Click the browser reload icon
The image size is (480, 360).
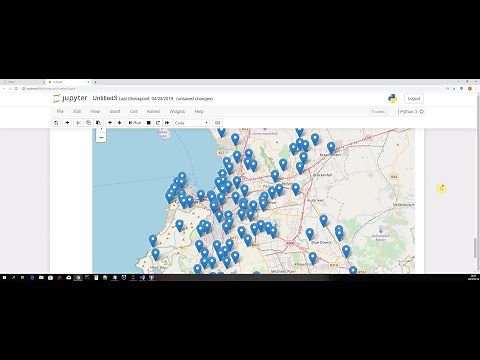click(x=16, y=89)
